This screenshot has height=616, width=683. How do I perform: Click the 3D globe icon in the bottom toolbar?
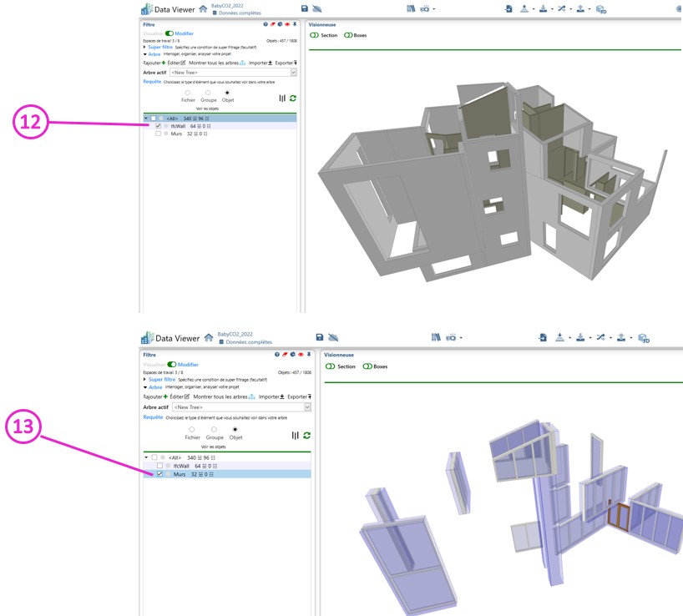643,338
